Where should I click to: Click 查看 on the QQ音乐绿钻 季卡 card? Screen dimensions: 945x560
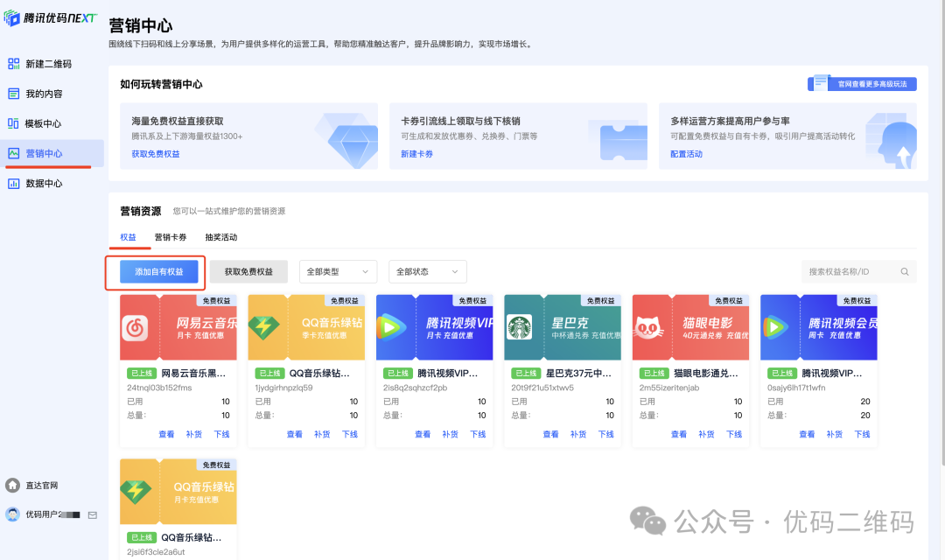click(x=295, y=434)
